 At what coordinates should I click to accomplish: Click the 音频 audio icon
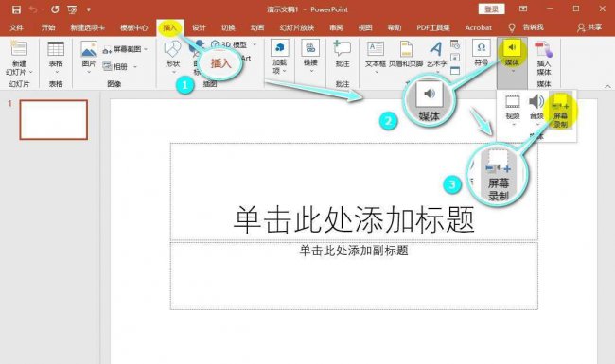pyautogui.click(x=536, y=101)
